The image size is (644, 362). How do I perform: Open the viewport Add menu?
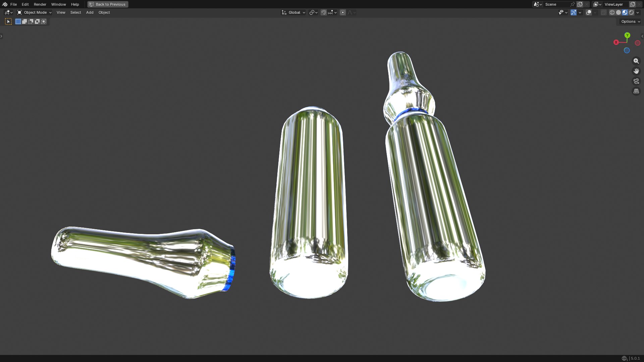(x=90, y=12)
